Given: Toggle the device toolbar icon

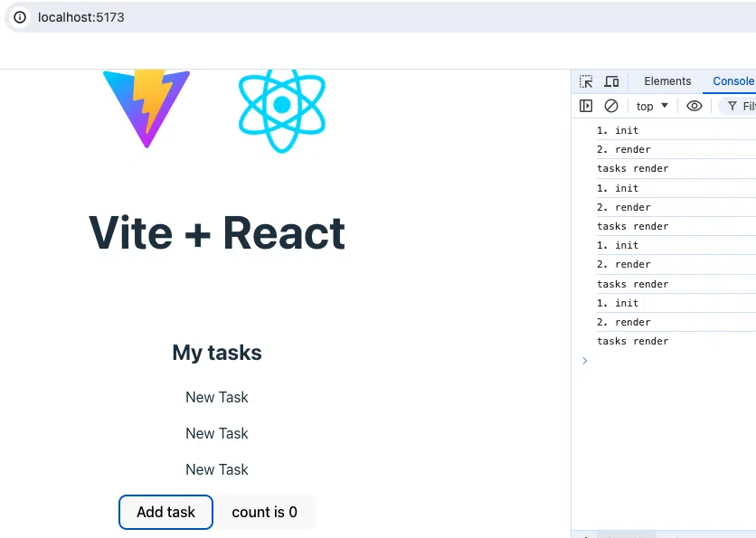Looking at the screenshot, I should click(611, 81).
